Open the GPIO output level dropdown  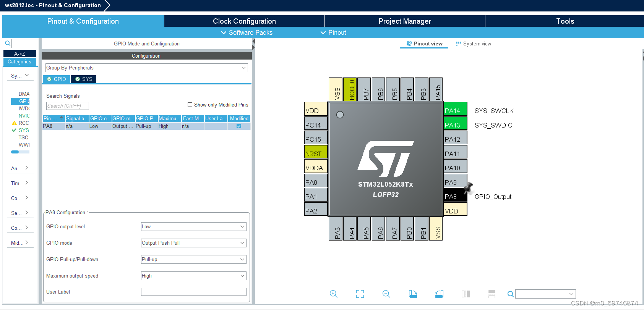pyautogui.click(x=194, y=226)
